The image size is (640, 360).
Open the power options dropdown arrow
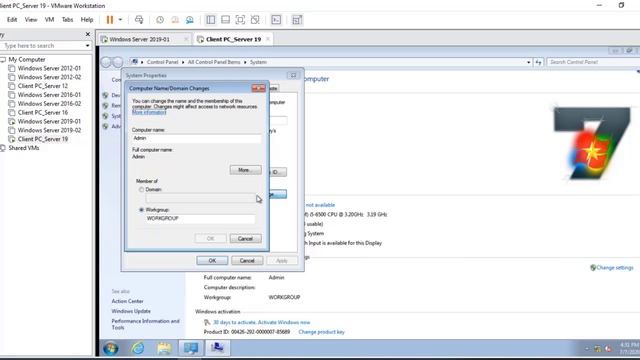120,20
